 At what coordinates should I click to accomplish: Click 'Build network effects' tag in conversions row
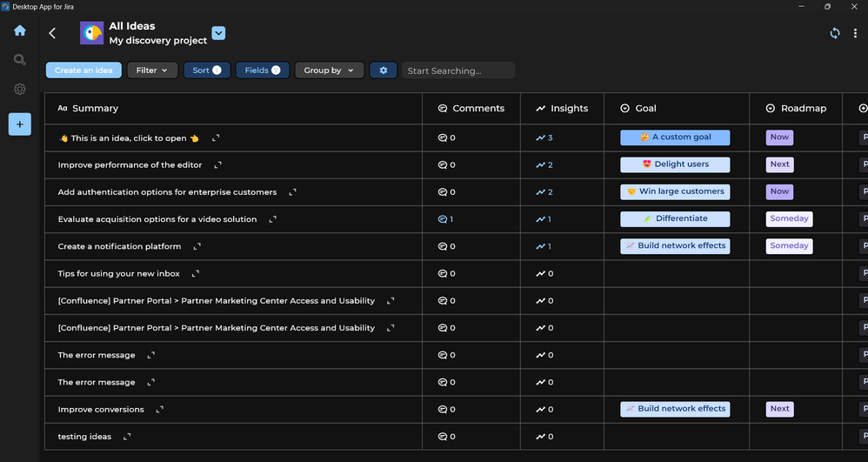click(676, 409)
